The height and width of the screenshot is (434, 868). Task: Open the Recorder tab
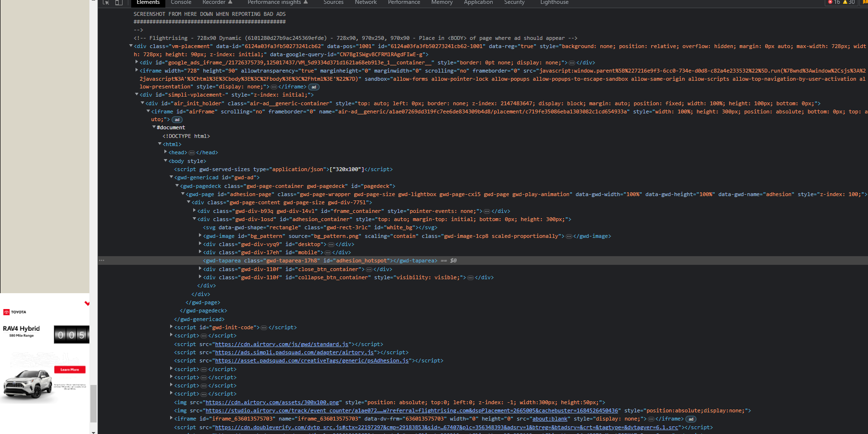tap(217, 2)
